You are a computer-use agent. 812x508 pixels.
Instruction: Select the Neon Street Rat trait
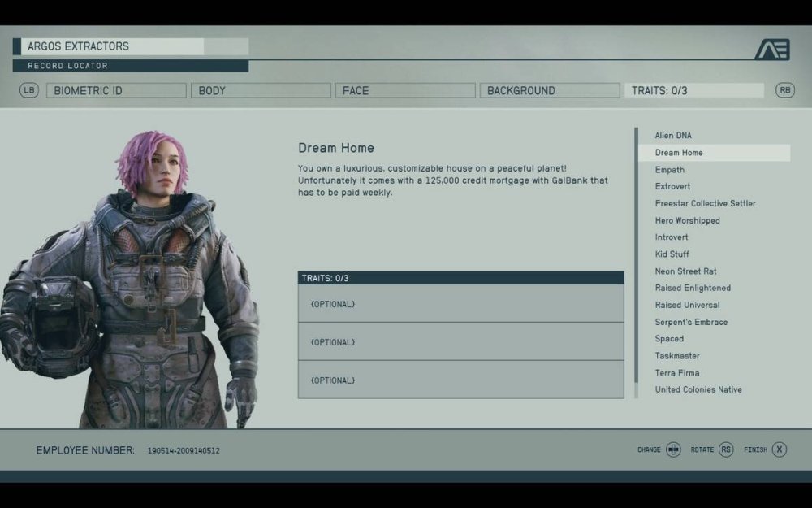point(686,271)
